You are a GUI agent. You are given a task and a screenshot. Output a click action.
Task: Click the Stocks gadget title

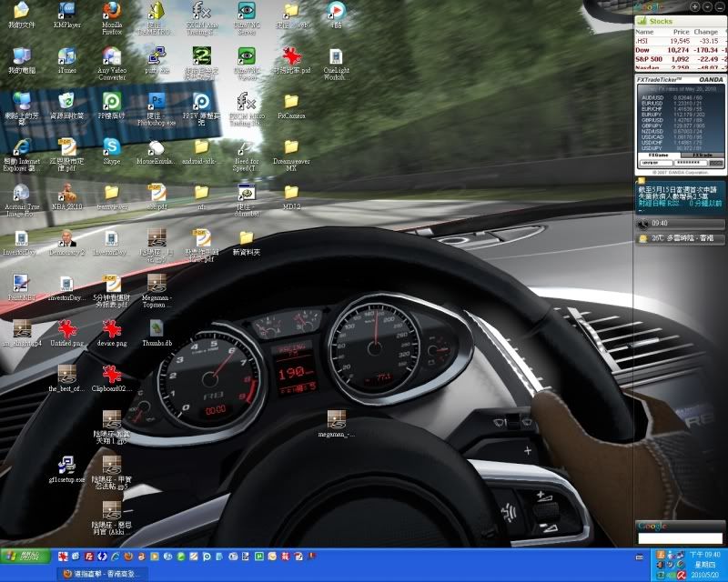(661, 21)
